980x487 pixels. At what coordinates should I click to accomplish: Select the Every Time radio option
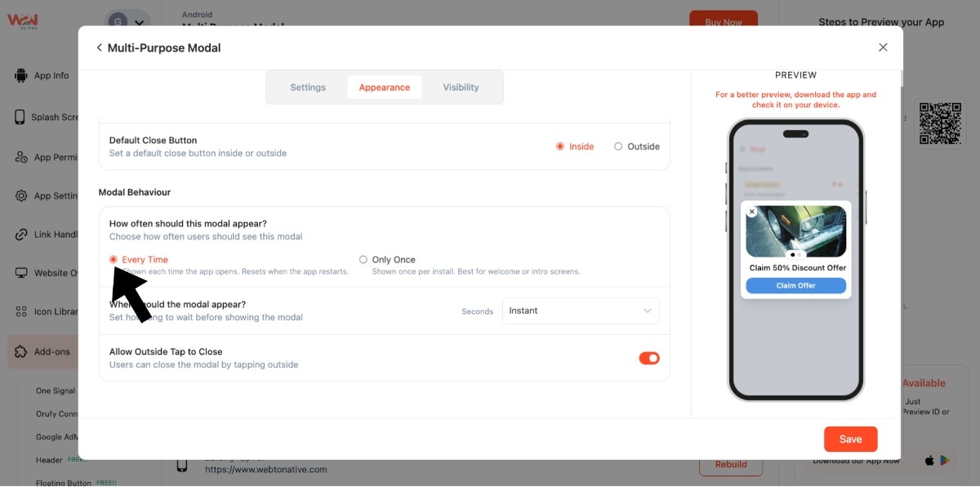tap(114, 260)
